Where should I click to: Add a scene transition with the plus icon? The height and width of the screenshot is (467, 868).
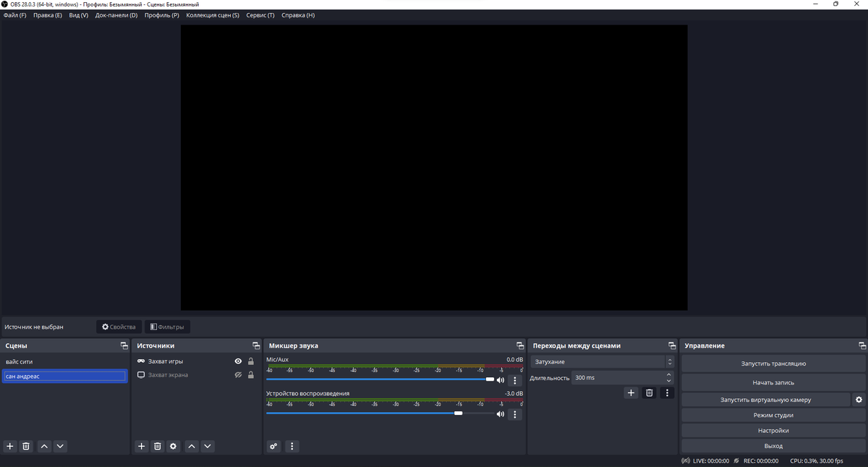point(631,392)
